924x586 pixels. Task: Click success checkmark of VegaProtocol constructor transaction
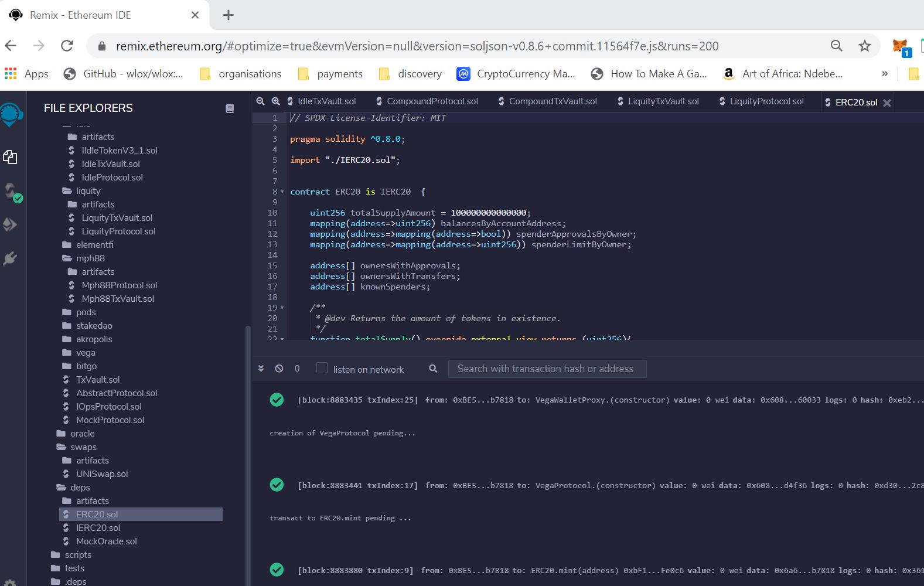[277, 485]
